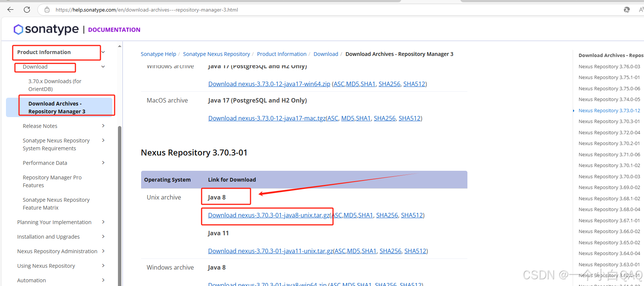Open Release Notes in the sidebar
The width and height of the screenshot is (644, 286).
point(40,126)
